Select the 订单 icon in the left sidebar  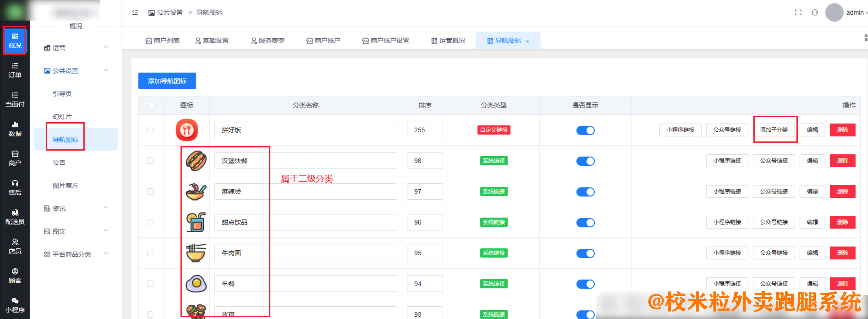(x=15, y=70)
